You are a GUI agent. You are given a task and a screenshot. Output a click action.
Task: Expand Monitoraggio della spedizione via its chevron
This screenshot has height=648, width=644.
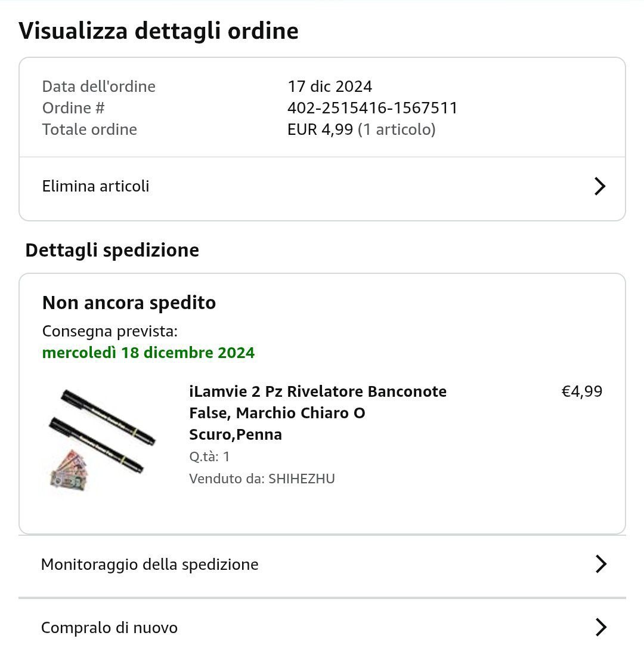tap(601, 564)
